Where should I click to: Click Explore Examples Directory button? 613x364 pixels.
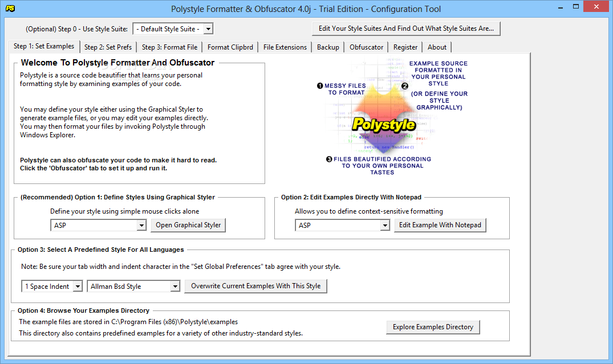coord(433,327)
